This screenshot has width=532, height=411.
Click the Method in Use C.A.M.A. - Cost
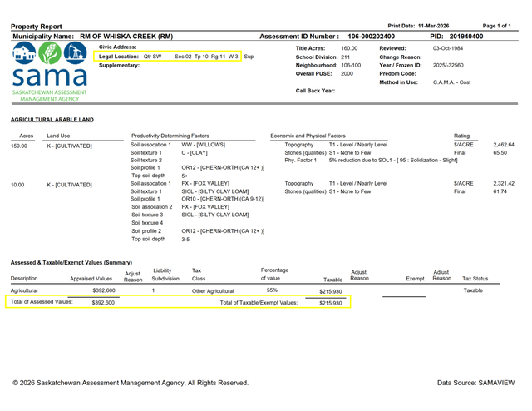pyautogui.click(x=451, y=82)
